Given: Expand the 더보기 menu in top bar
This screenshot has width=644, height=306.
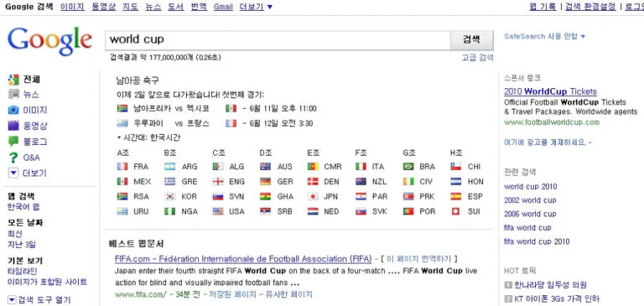Looking at the screenshot, I should coord(256,7).
